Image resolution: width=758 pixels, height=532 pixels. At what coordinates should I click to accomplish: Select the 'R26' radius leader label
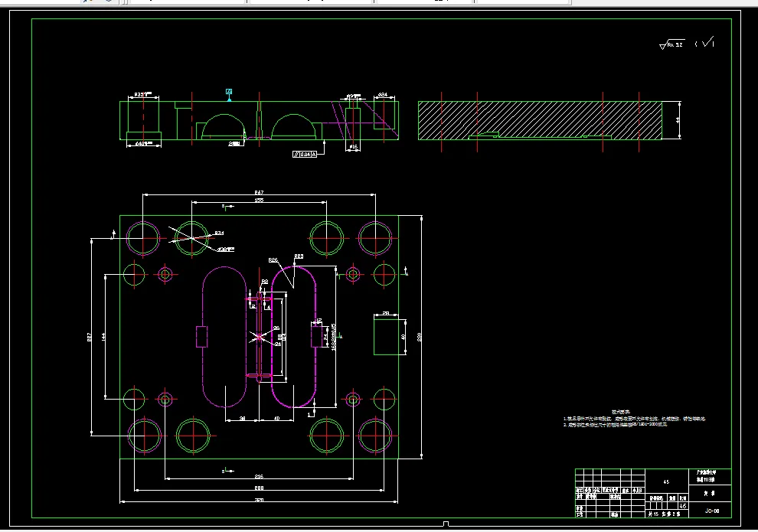tap(273, 260)
